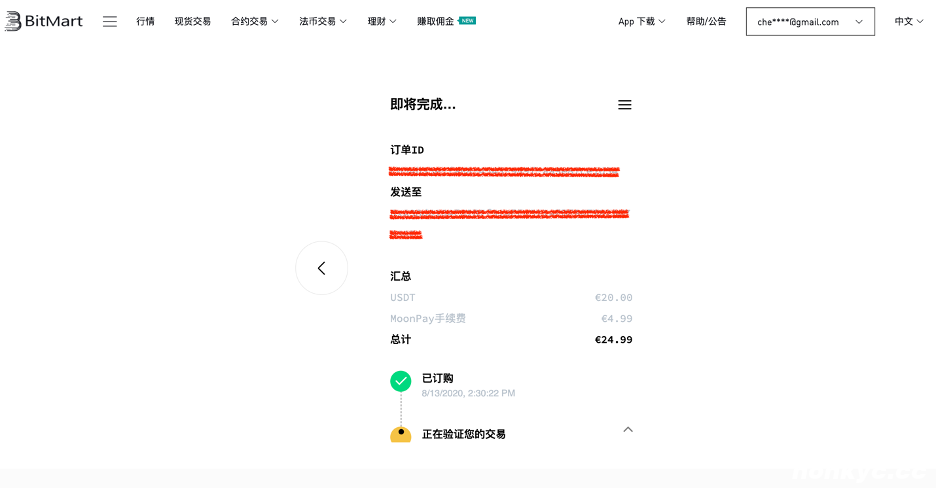Click the 已订购 status step label

437,378
